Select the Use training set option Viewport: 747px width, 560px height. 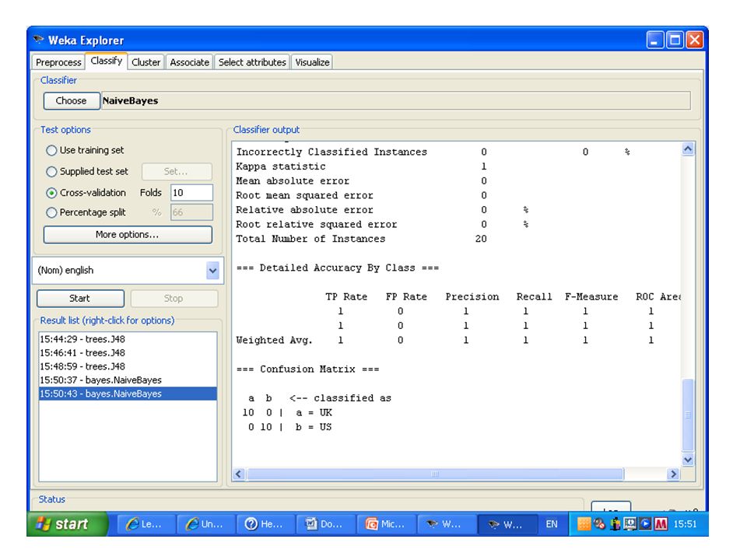click(85, 150)
